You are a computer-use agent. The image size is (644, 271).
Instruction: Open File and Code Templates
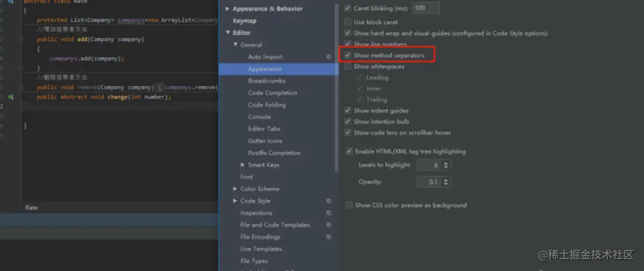tap(275, 225)
